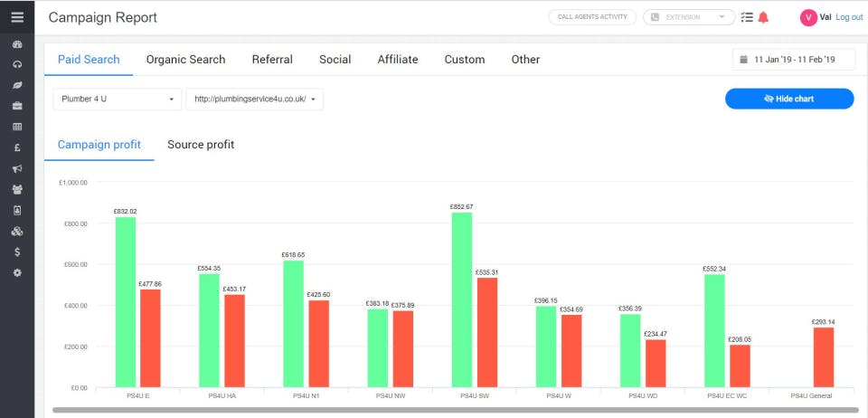Expand the Plumber 4 U dropdown

click(118, 100)
